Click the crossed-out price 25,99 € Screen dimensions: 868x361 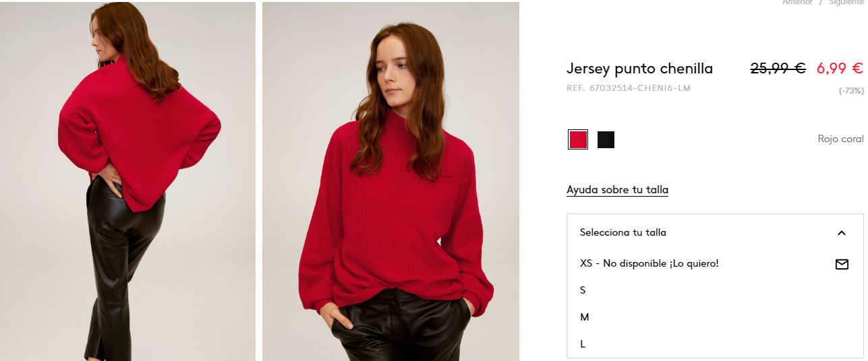(x=778, y=68)
